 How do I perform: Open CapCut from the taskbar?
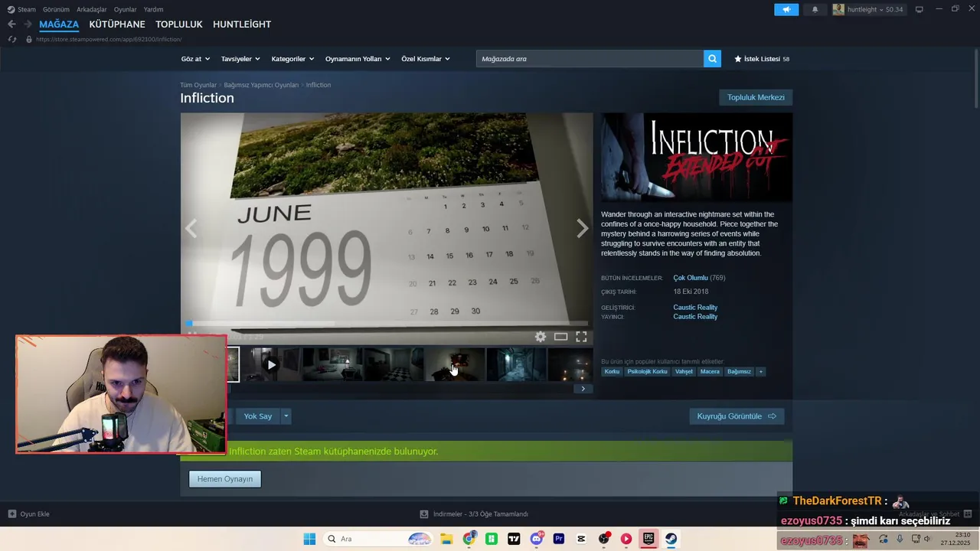(581, 539)
